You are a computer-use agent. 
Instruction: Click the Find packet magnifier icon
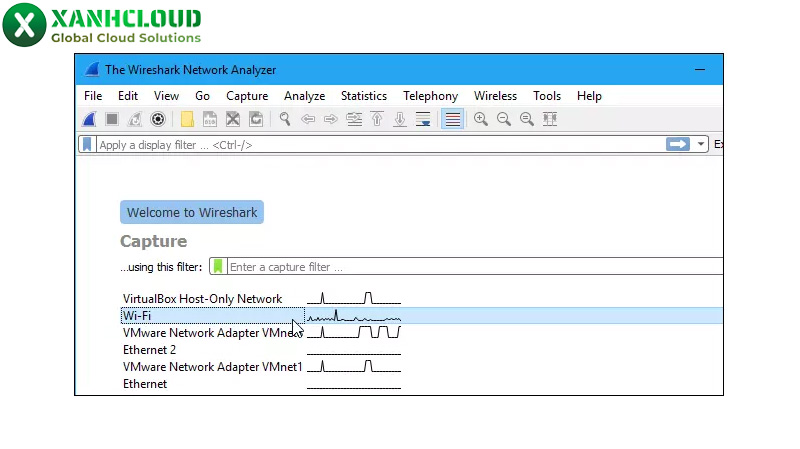(285, 119)
